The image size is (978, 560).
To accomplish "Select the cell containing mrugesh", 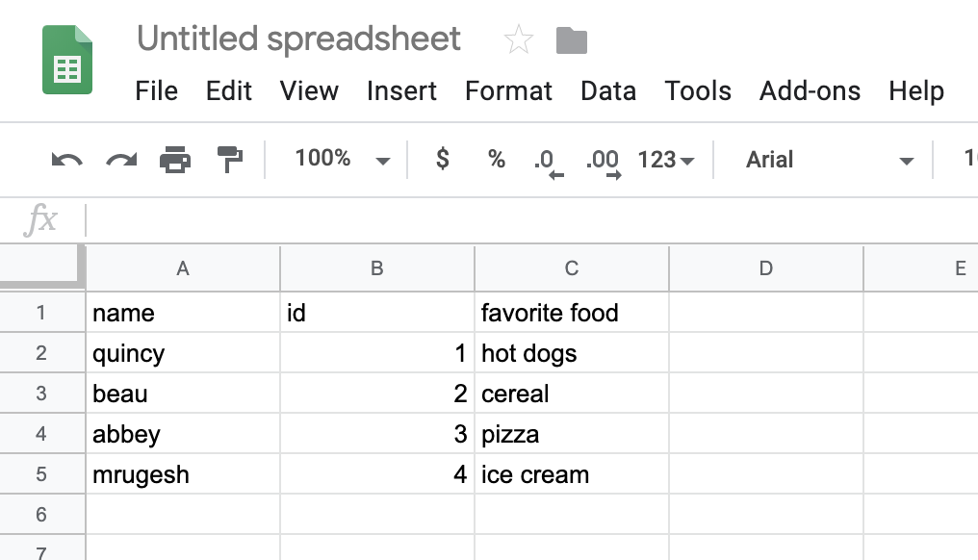I will tap(183, 474).
